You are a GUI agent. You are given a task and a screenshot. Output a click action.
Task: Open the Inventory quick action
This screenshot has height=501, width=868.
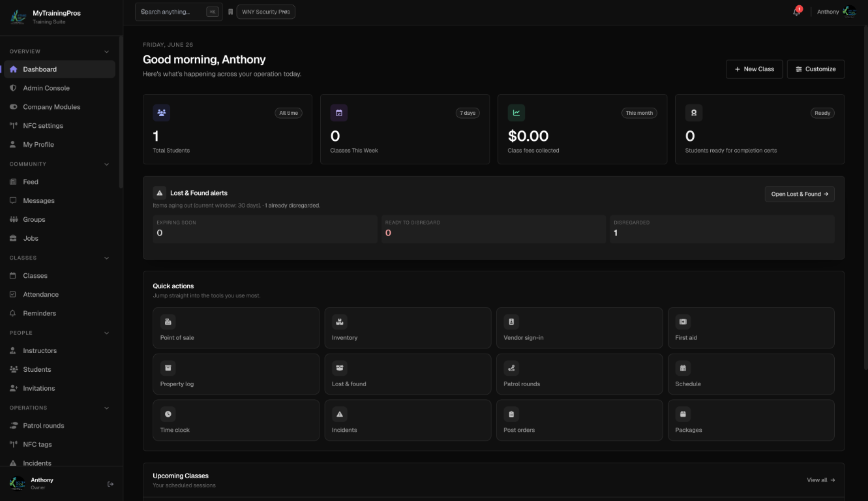408,328
